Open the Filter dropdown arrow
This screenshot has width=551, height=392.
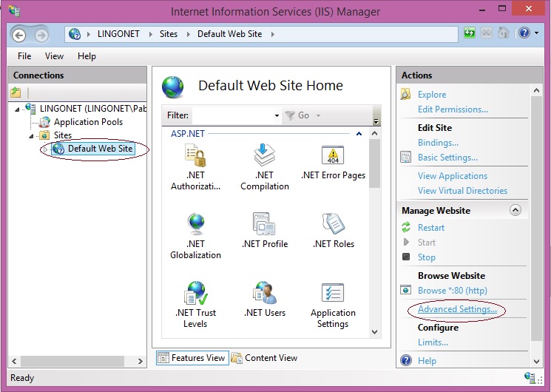click(277, 115)
